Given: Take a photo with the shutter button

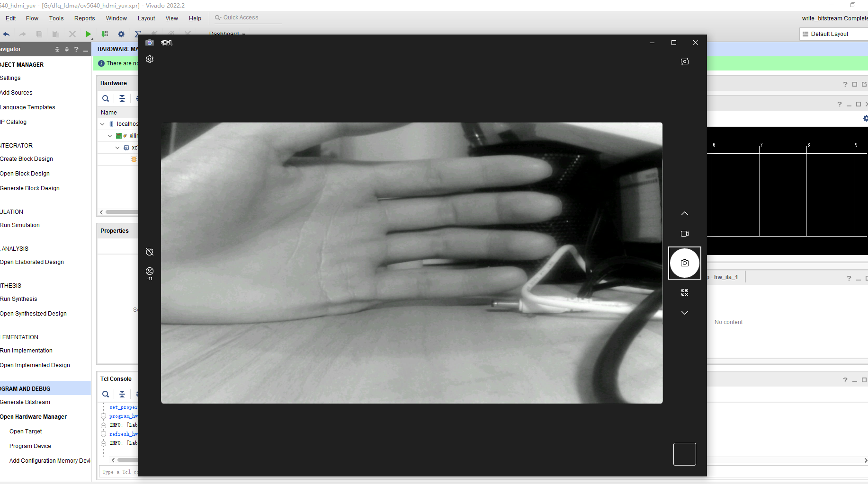Looking at the screenshot, I should coord(685,263).
